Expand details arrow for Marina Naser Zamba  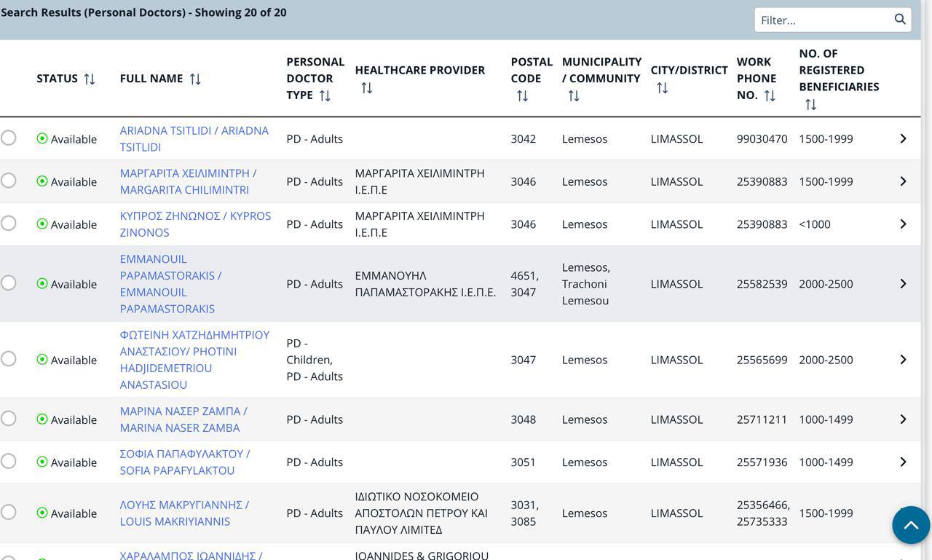[x=903, y=419]
